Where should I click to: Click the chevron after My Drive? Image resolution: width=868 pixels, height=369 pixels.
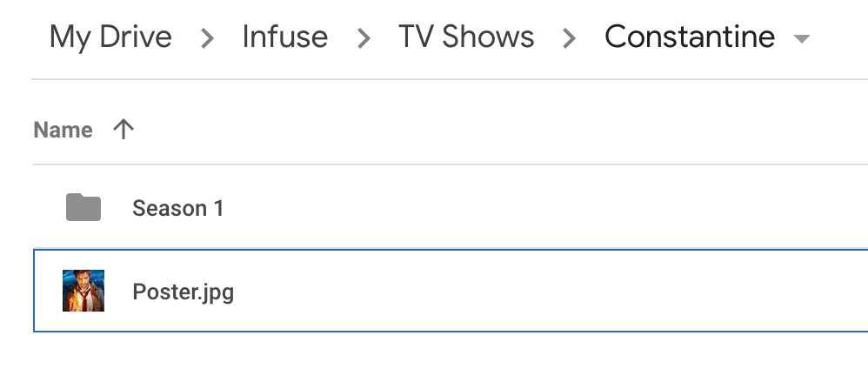point(207,38)
